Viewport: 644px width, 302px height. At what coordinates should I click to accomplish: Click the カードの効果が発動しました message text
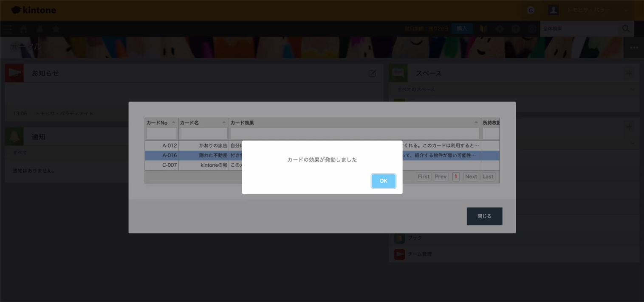click(x=322, y=160)
